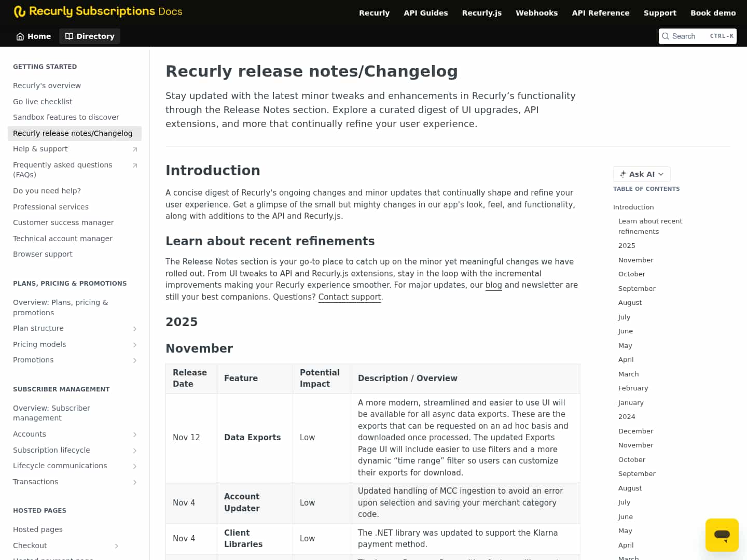Expand the Subscription lifecycle section
The width and height of the screenshot is (747, 560).
point(135,451)
